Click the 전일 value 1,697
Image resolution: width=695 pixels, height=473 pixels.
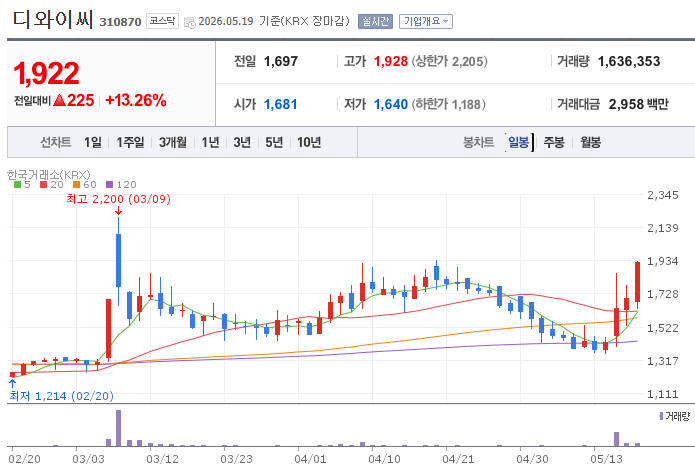(x=281, y=61)
